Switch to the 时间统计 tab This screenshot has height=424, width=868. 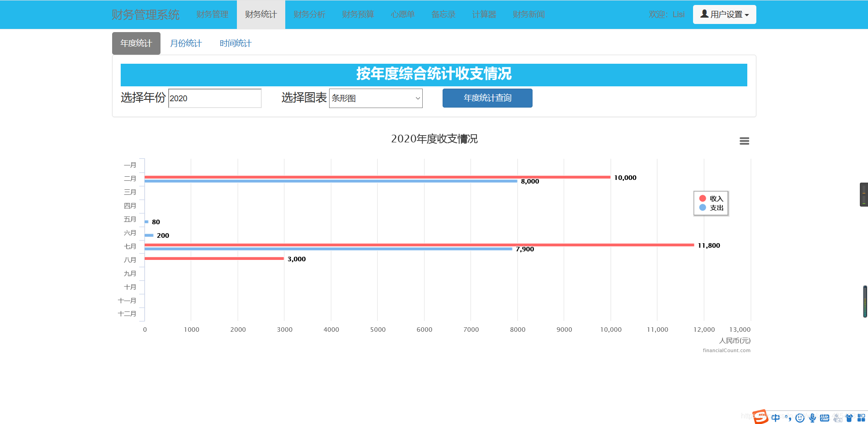[x=236, y=43]
